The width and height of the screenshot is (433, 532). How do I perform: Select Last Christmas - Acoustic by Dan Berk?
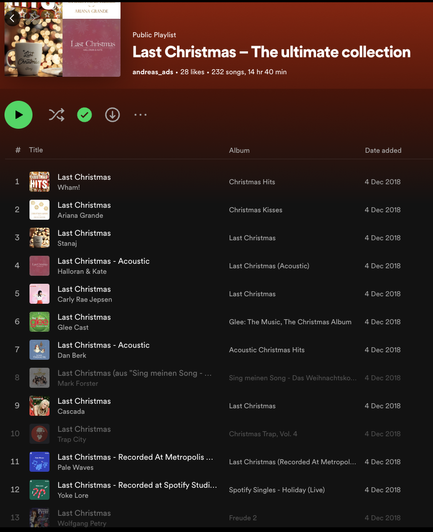click(103, 345)
